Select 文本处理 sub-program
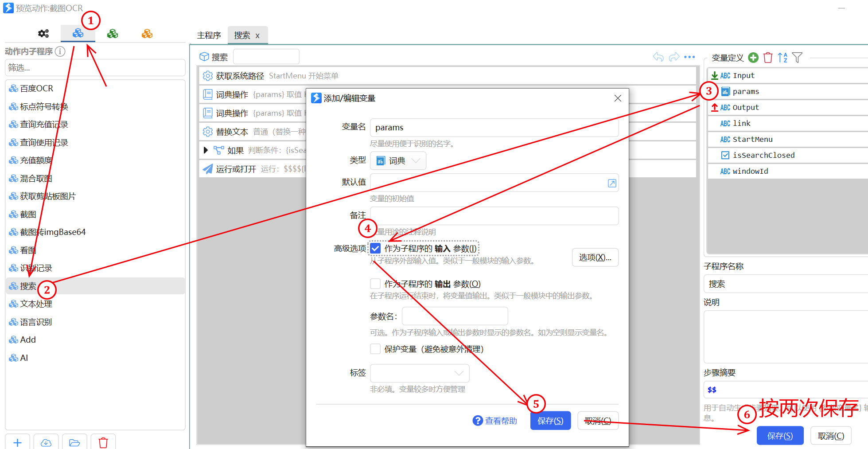This screenshot has height=449, width=868. click(95, 304)
